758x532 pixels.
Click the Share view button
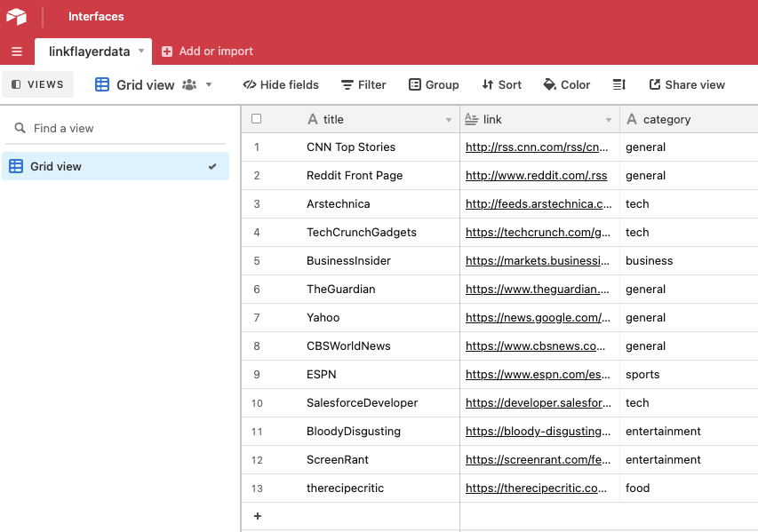pyautogui.click(x=687, y=85)
